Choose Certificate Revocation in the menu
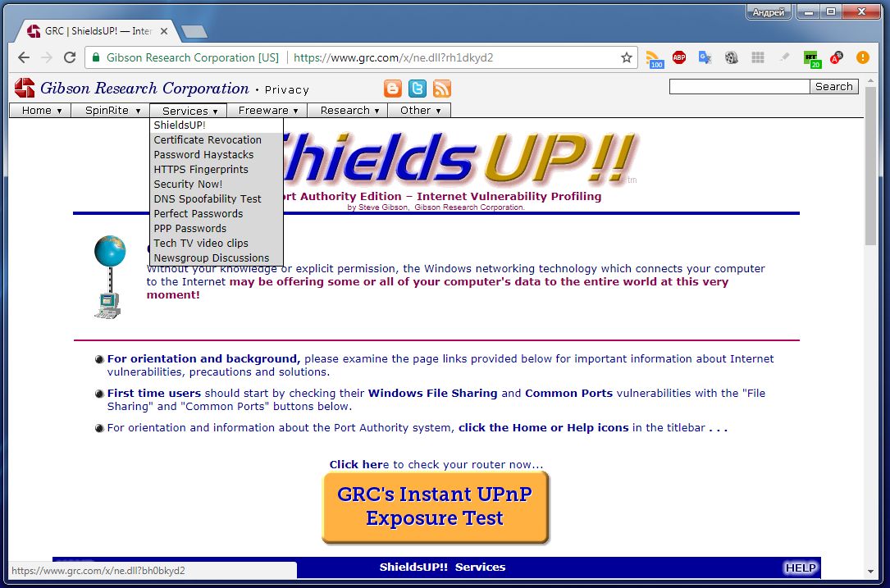Image resolution: width=890 pixels, height=588 pixels. point(217,140)
